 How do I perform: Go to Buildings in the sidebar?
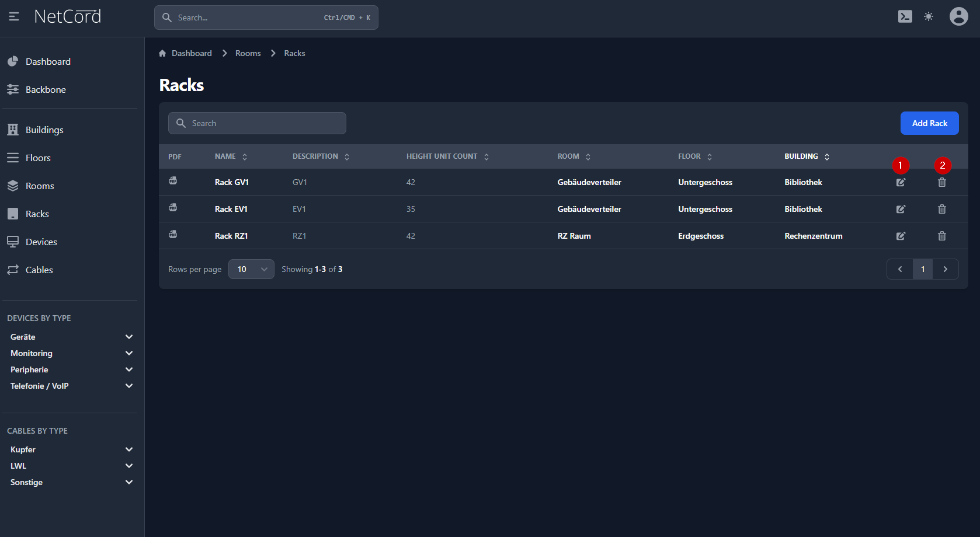44,130
